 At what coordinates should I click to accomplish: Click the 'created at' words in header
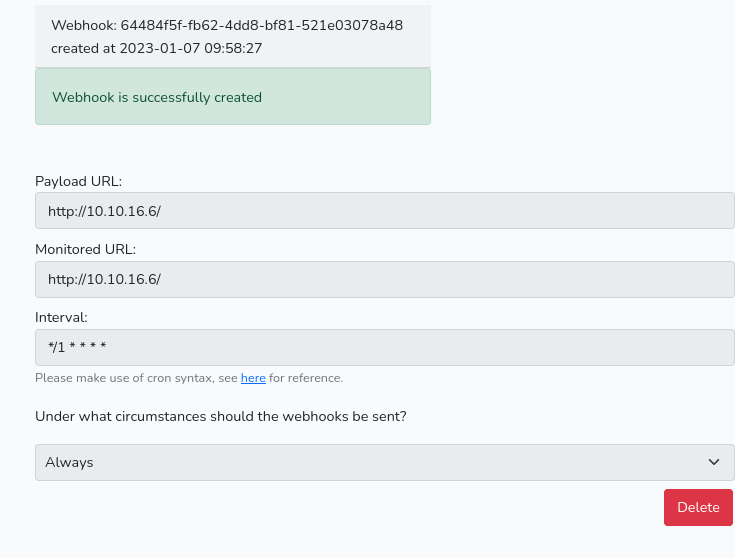tap(83, 48)
